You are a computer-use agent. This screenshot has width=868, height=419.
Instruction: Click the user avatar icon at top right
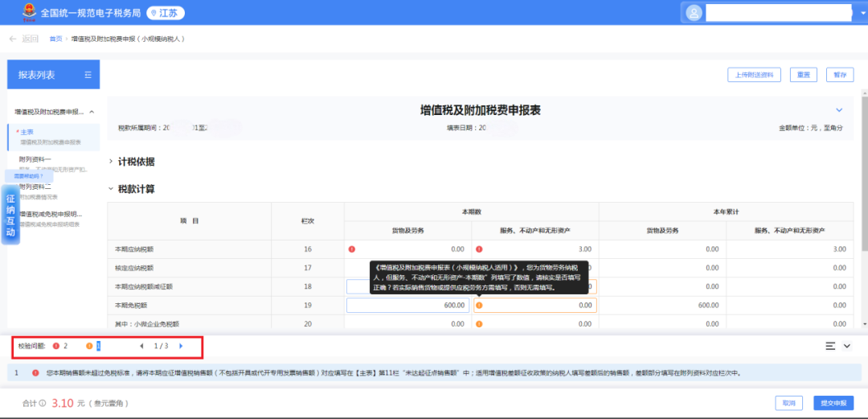click(x=694, y=13)
